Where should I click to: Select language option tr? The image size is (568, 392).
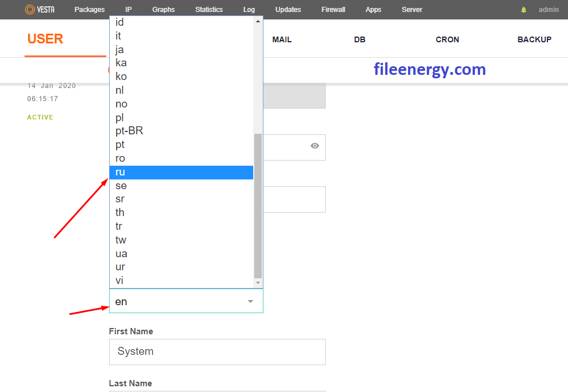(181, 226)
